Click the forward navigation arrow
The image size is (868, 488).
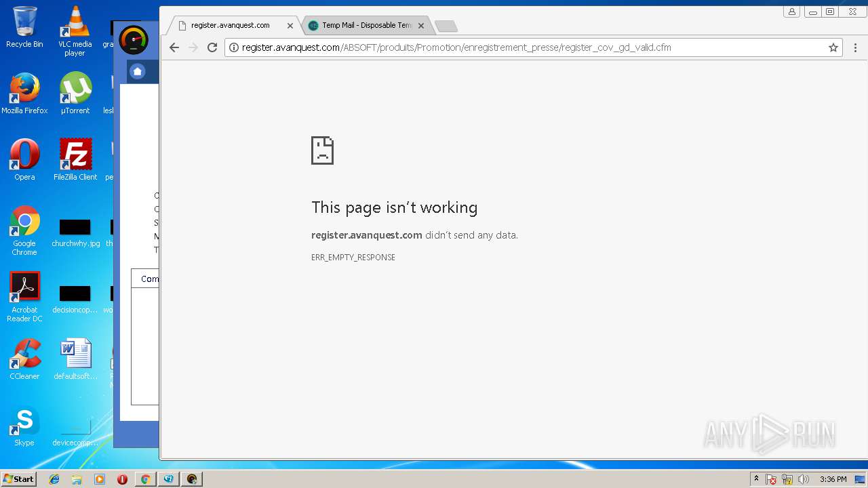click(193, 47)
